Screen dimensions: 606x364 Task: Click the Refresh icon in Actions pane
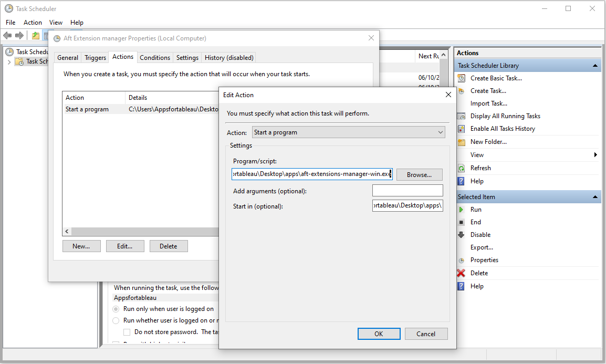(461, 168)
